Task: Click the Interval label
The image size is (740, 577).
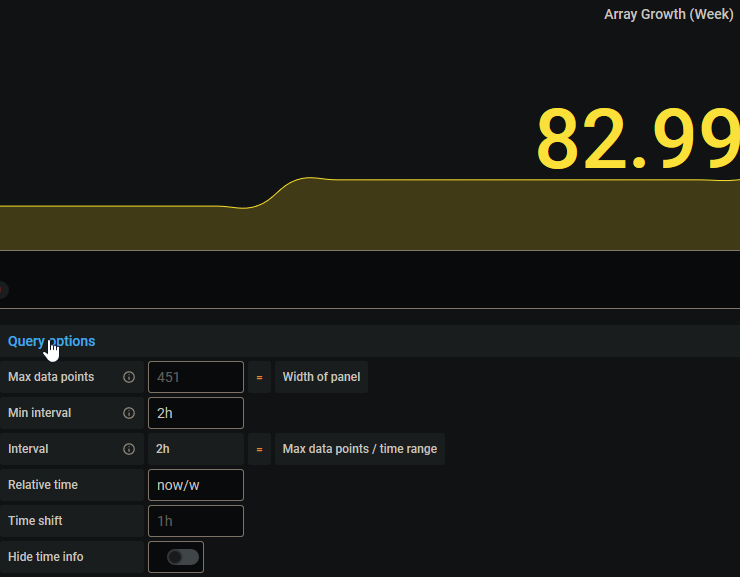Action: pyautogui.click(x=28, y=449)
